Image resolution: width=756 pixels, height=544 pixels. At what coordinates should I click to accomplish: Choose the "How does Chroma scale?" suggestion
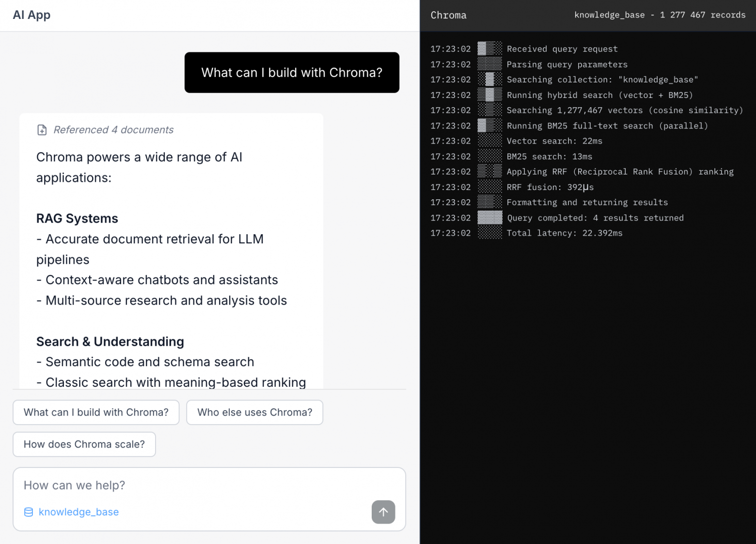(x=84, y=445)
